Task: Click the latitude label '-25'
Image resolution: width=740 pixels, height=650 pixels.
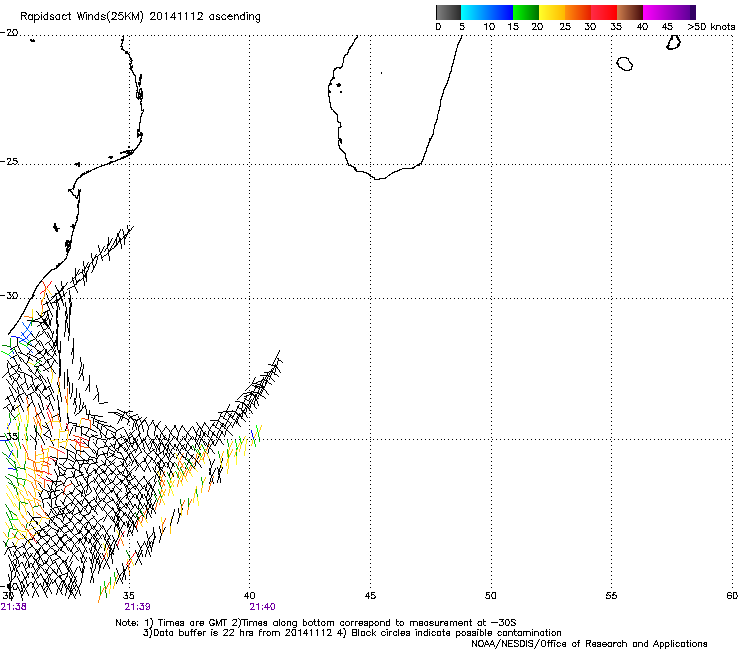Action: pos(9,162)
